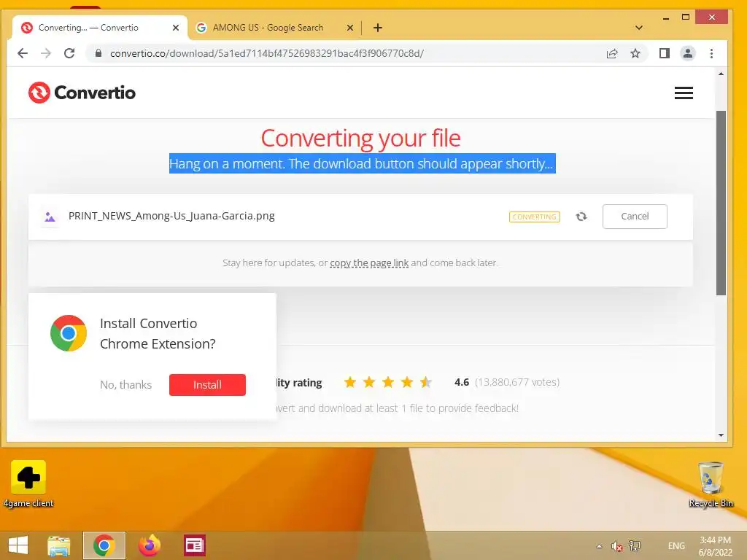
Task: Decline with No, thanks
Action: (x=125, y=385)
